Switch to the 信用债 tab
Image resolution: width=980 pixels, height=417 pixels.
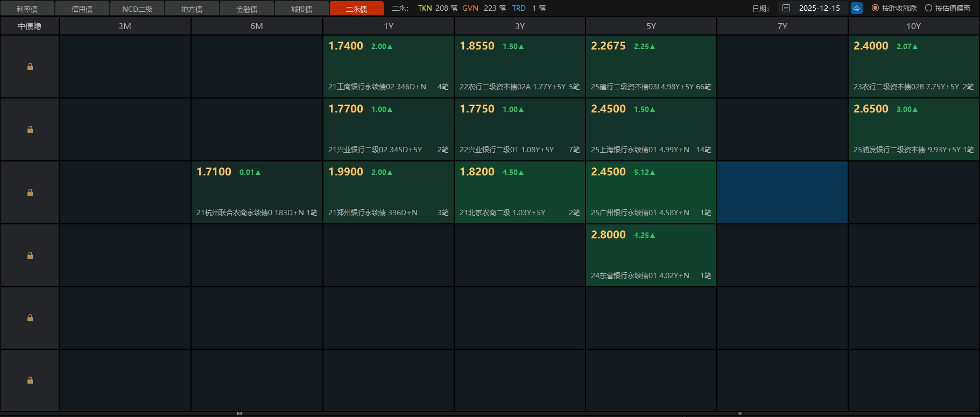82,9
